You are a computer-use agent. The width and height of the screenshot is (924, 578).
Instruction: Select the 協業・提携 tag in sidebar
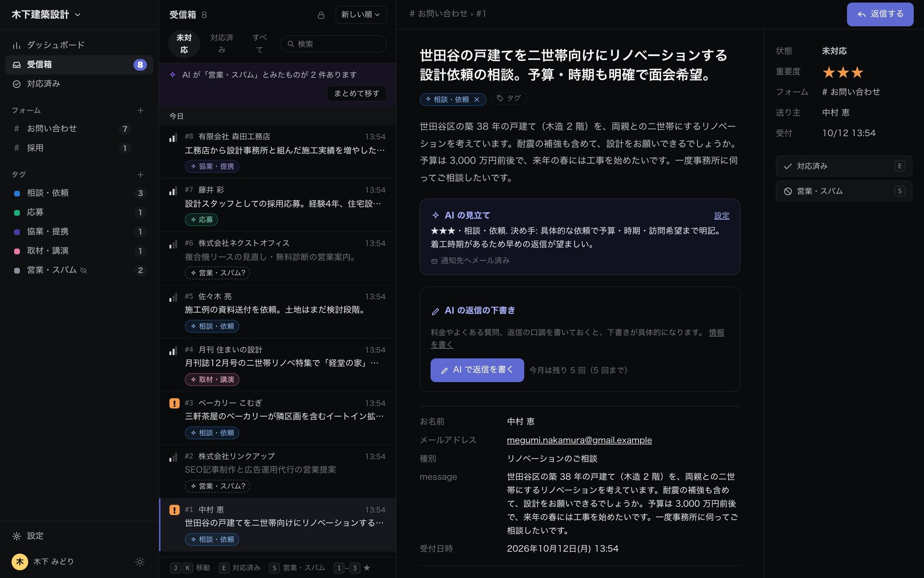pyautogui.click(x=79, y=231)
